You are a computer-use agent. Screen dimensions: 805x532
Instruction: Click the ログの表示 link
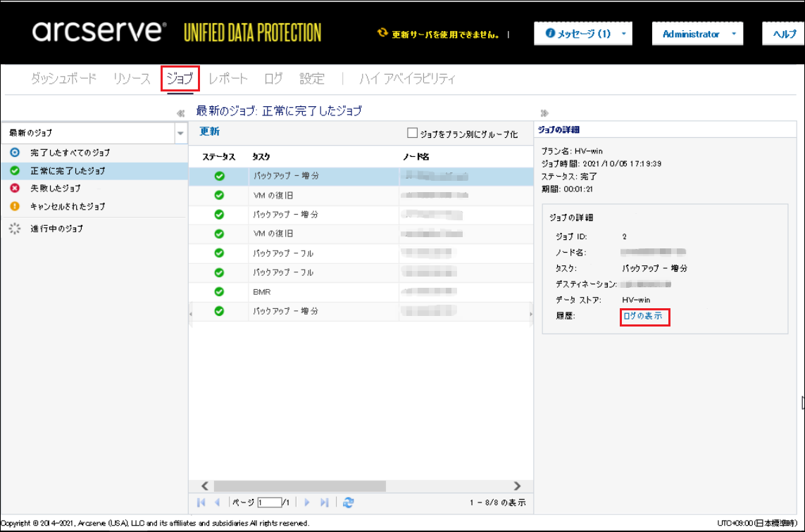click(642, 317)
